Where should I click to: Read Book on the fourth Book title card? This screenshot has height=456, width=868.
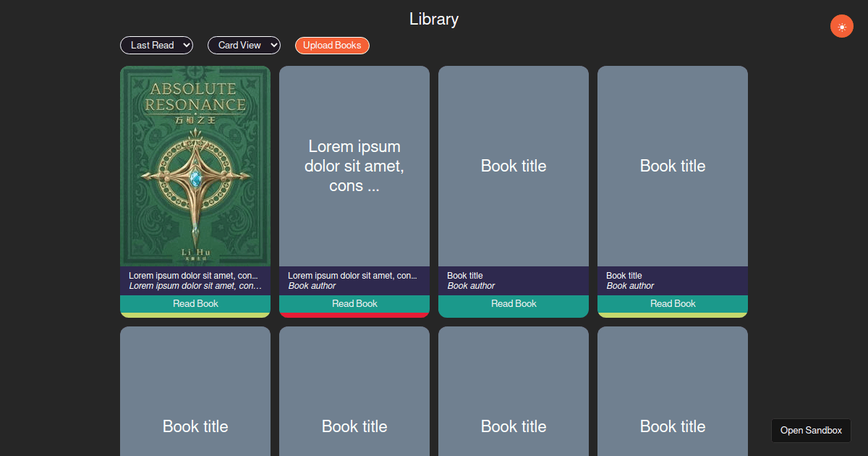(672, 303)
